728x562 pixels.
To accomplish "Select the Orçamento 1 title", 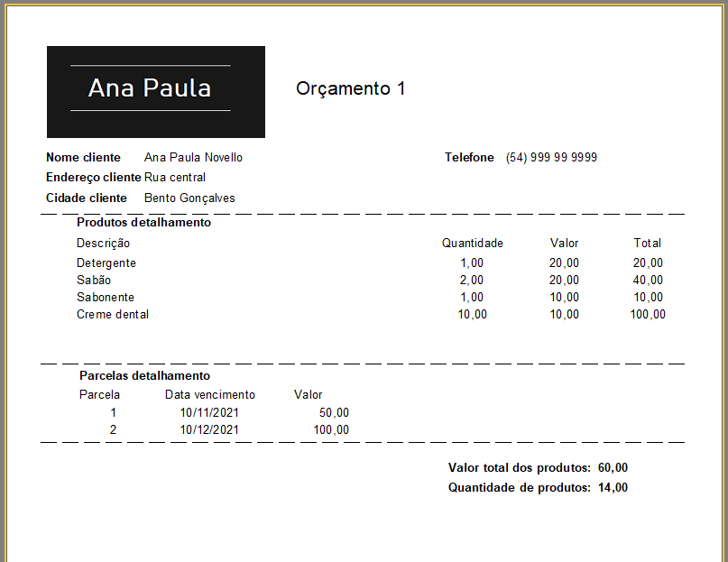I will click(351, 88).
